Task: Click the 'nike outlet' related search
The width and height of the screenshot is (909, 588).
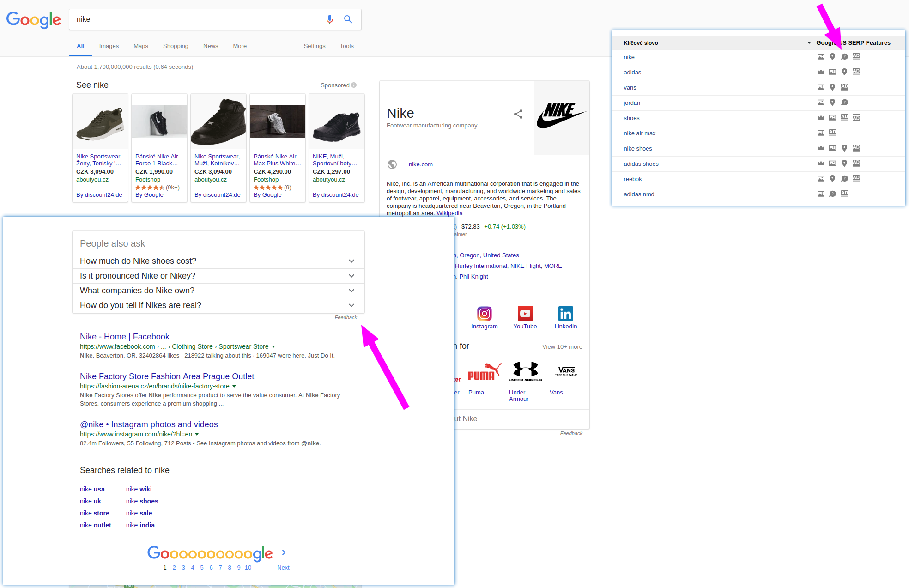Action: pos(96,525)
